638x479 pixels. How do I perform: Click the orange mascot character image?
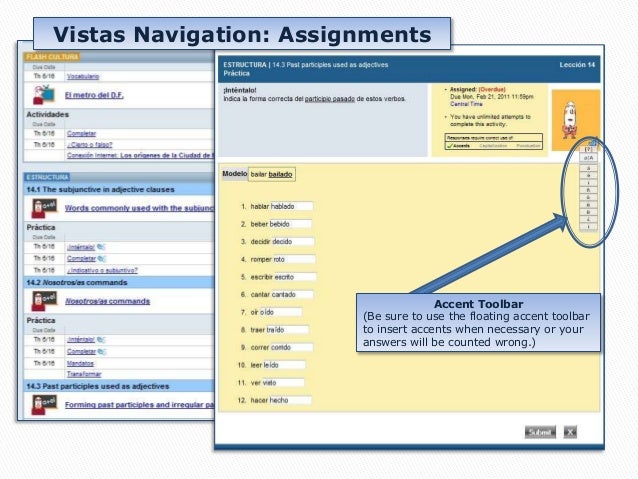575,120
